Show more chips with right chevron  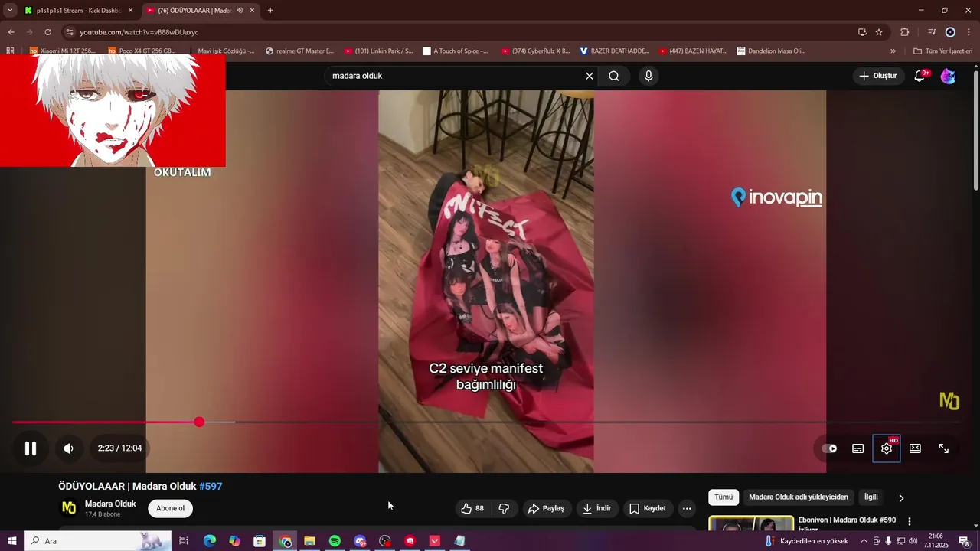901,498
